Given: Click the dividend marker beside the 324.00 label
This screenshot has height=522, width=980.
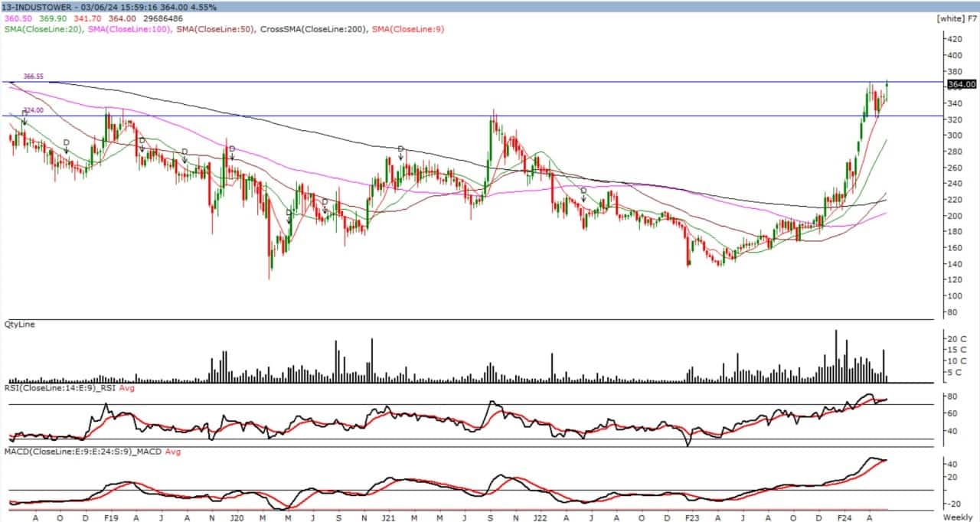Looking at the screenshot, I should (x=24, y=115).
